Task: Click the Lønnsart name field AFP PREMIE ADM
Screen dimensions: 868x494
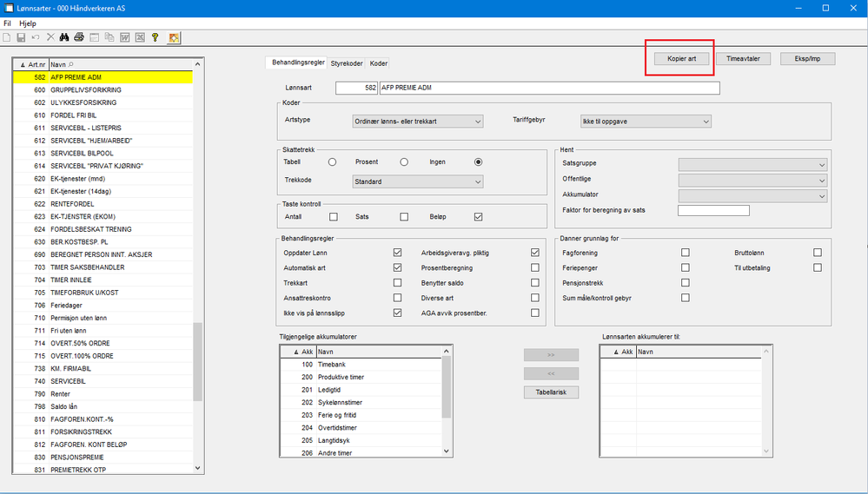Action: coord(550,88)
